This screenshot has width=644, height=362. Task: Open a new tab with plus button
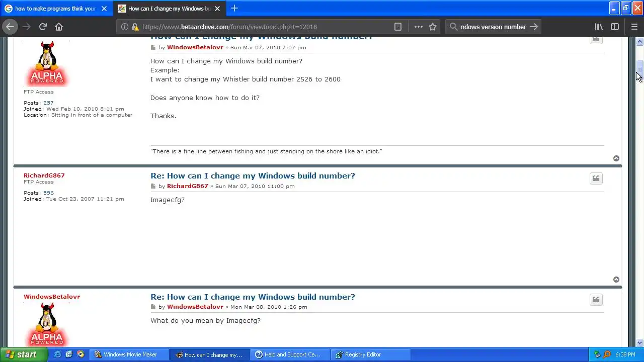(x=234, y=8)
